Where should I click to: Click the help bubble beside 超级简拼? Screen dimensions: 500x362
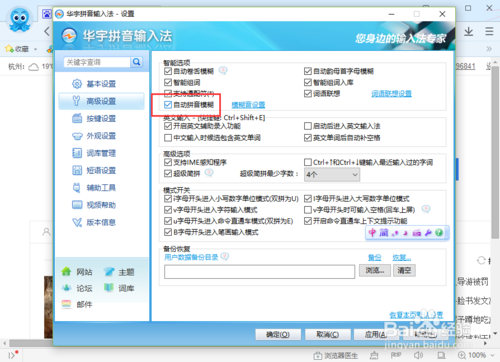(x=209, y=173)
